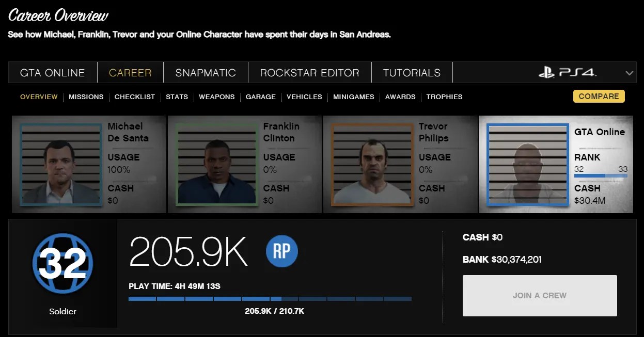Switch to the STATS page

(x=177, y=97)
